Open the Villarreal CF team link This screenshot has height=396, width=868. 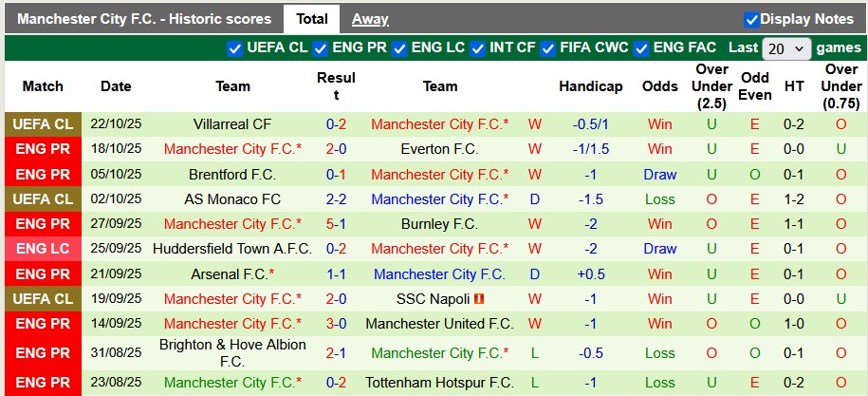tap(232, 124)
